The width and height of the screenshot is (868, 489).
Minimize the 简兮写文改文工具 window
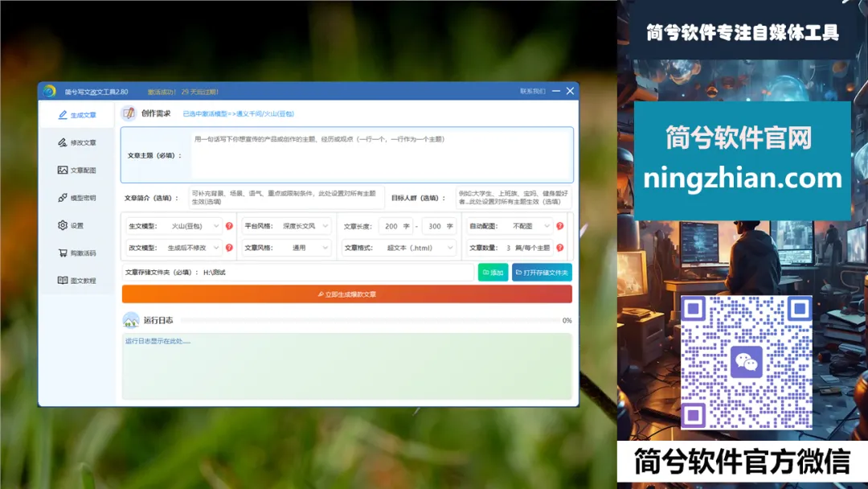(x=556, y=91)
